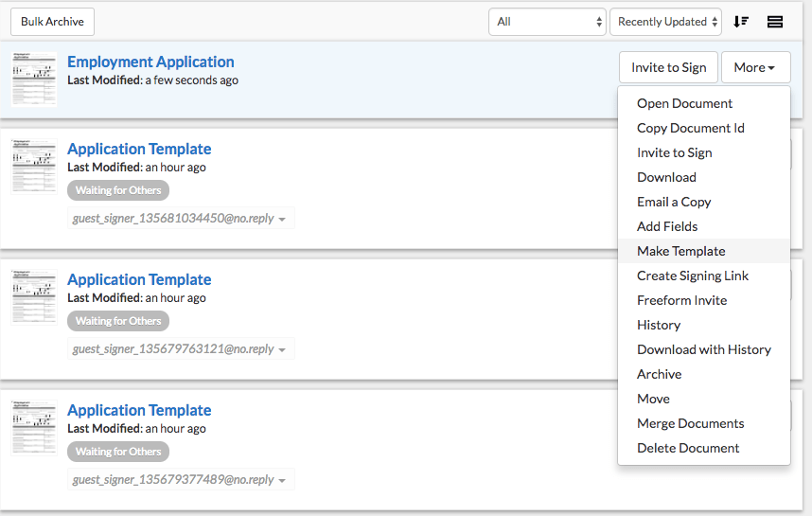This screenshot has height=516, width=812.
Task: Choose Copy Document Id menu entry
Action: [x=704, y=128]
